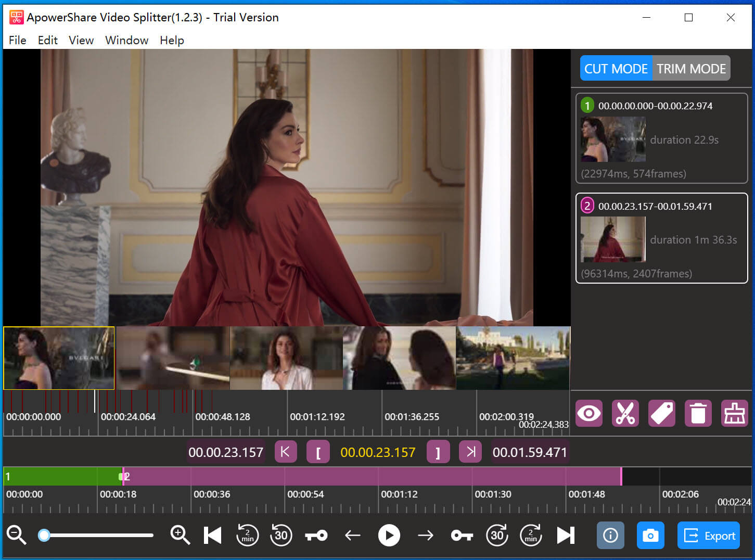Switch to CUT MODE
This screenshot has height=560, width=755.
[x=616, y=69]
